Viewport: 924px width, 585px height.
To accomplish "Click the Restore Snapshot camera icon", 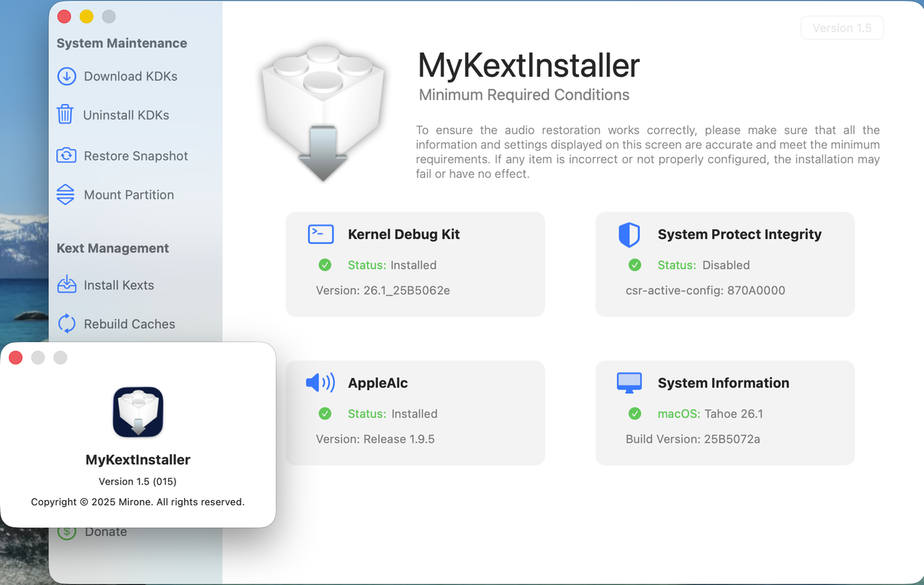I will pos(67,156).
